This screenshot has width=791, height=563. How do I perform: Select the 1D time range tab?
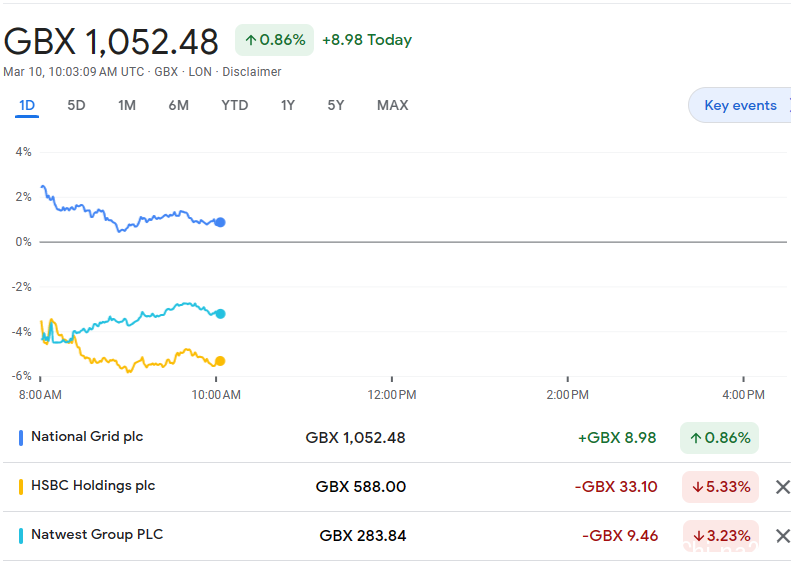pyautogui.click(x=27, y=105)
